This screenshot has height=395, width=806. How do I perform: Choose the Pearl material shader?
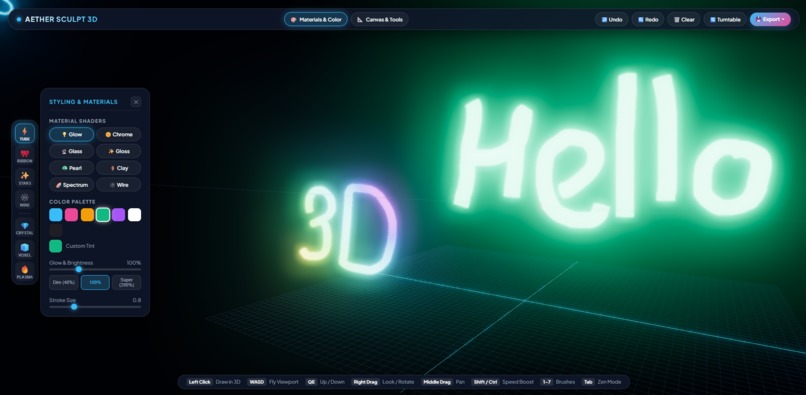coord(71,168)
